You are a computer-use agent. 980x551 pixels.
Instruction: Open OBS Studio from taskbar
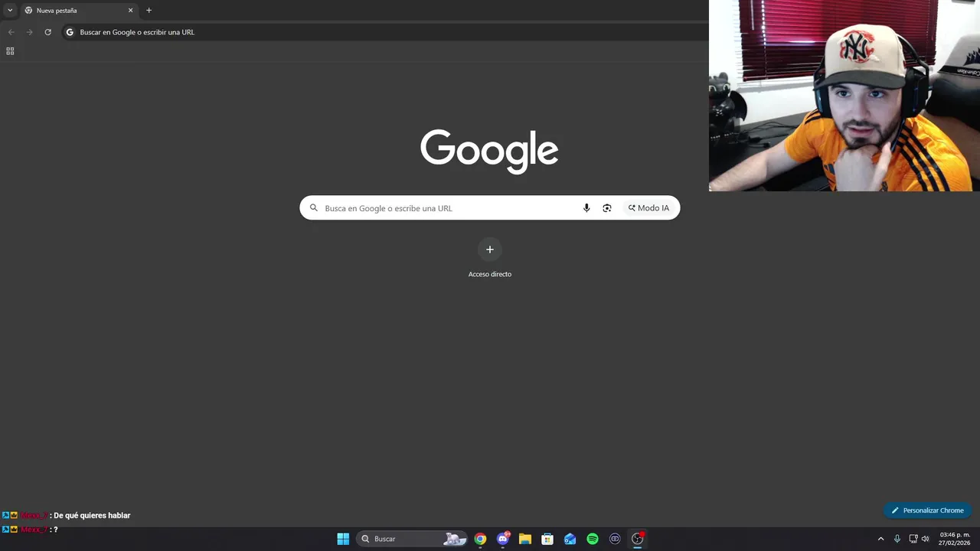coord(637,539)
